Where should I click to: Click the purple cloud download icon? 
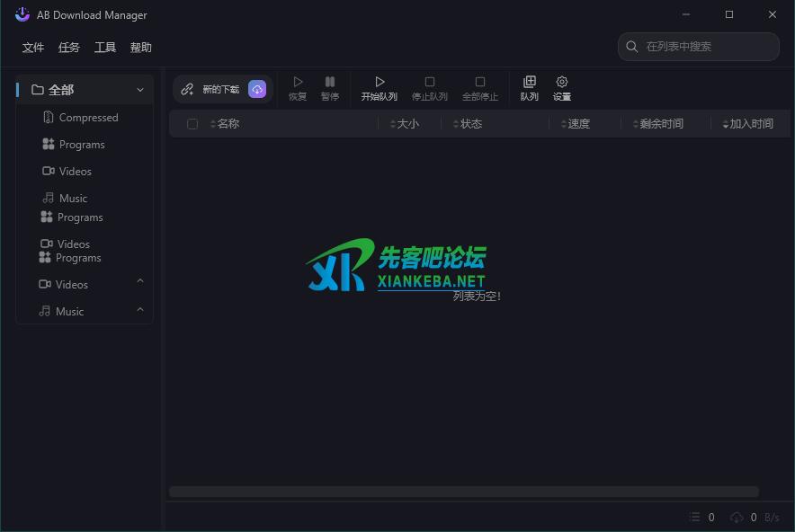(257, 89)
